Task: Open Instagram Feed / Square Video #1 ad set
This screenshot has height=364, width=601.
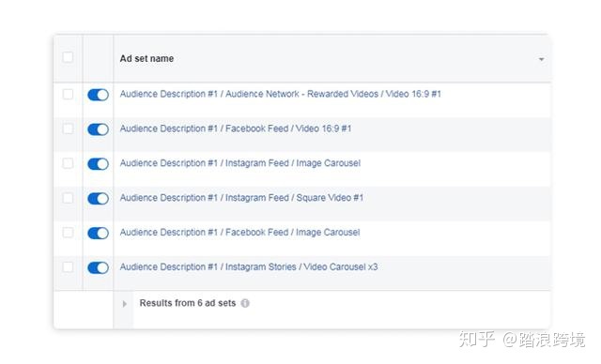Action: coord(241,198)
